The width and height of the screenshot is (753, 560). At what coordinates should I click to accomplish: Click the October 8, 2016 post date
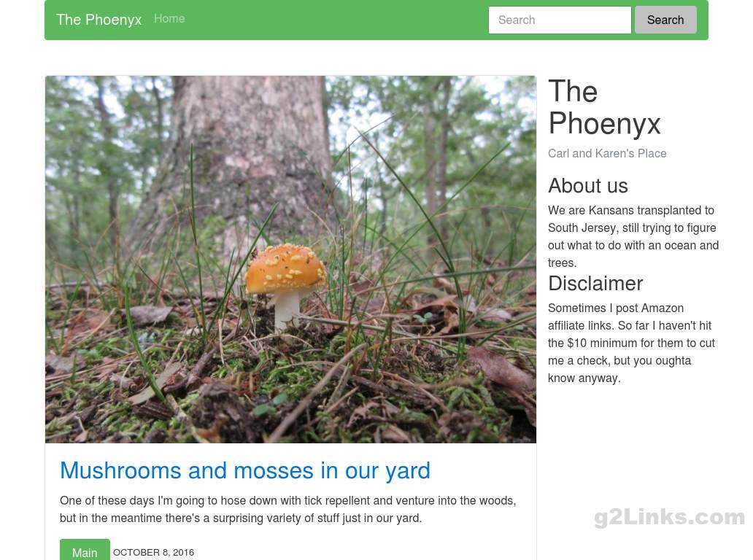click(x=154, y=552)
